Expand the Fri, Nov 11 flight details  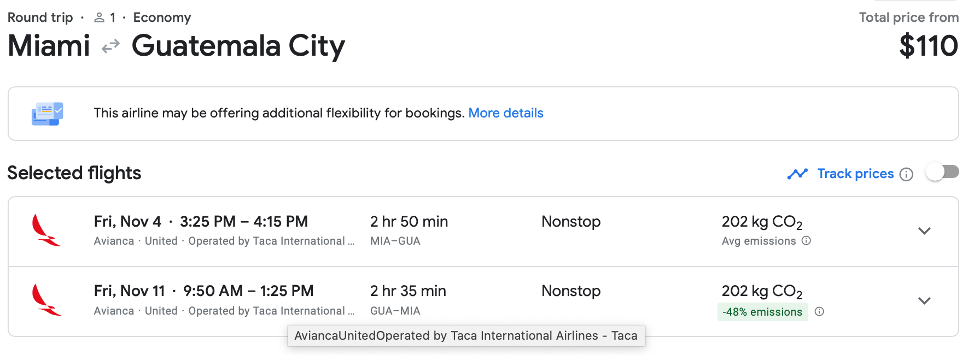[x=924, y=301]
